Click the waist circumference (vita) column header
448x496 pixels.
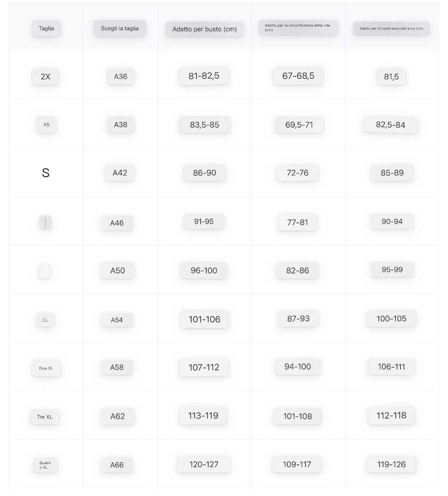298,28
